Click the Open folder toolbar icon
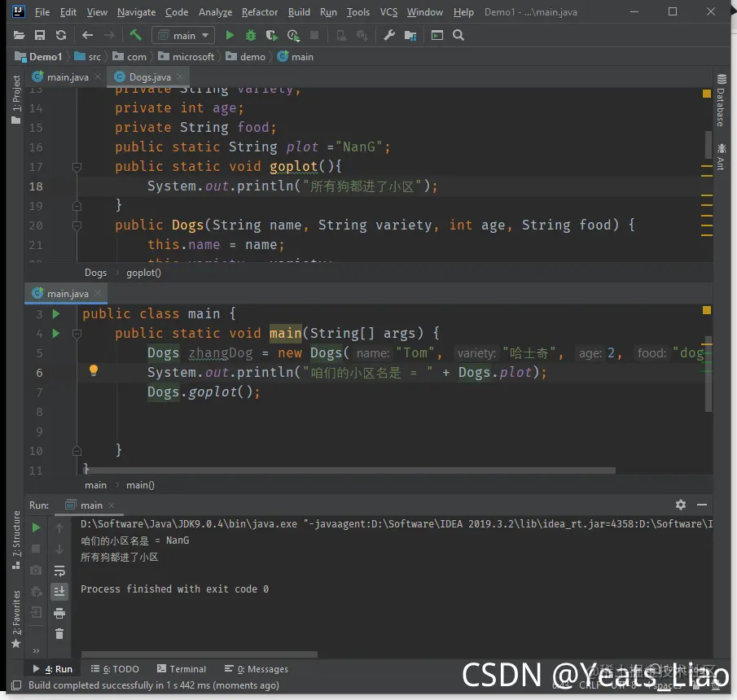737x700 pixels. coord(19,35)
